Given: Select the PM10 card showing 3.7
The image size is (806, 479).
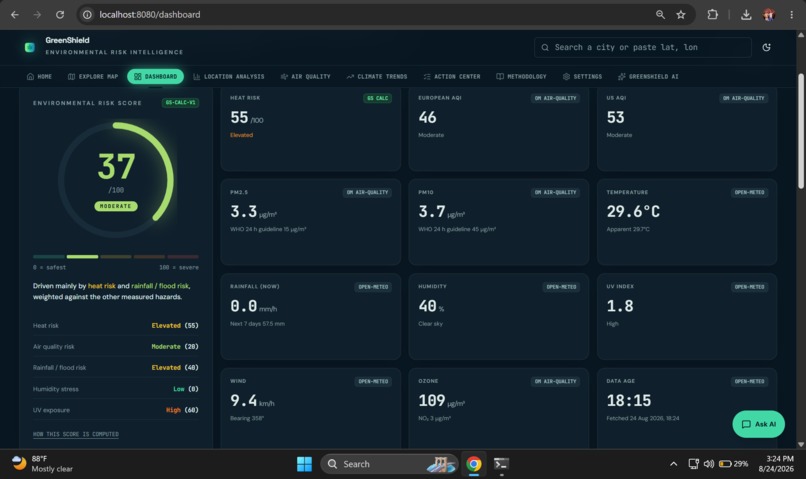Looking at the screenshot, I should 499,222.
